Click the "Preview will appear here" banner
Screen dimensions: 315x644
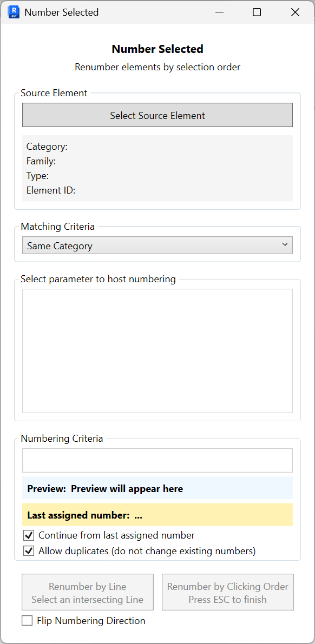(157, 488)
